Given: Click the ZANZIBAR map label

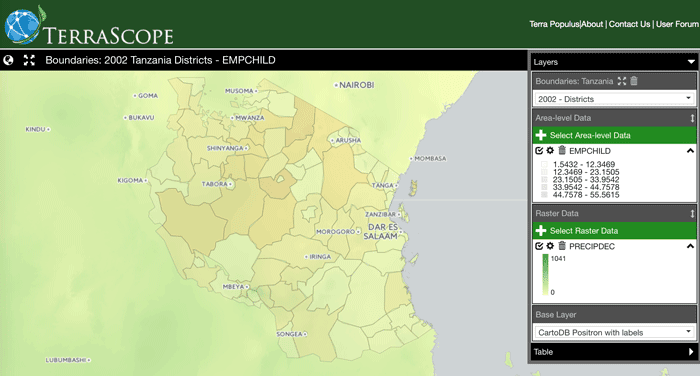Looking at the screenshot, I should coord(380,214).
